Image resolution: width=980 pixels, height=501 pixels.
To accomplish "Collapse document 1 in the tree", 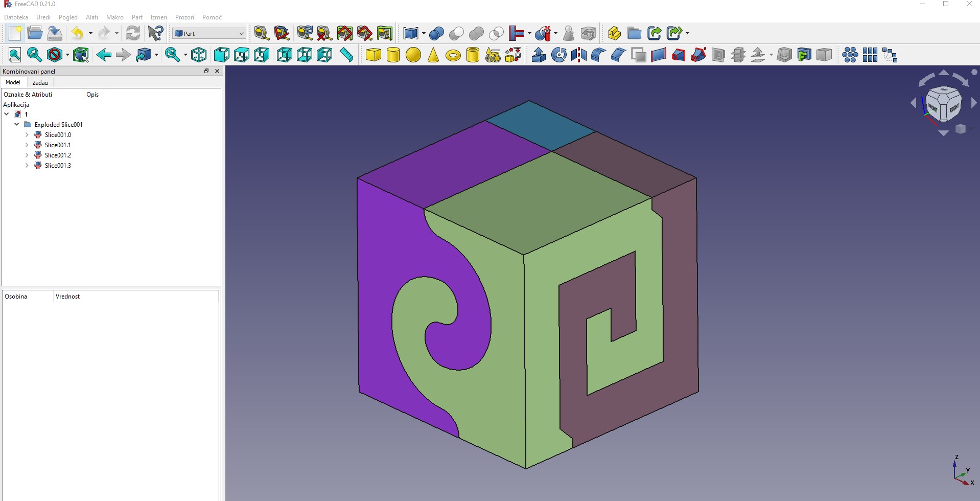I will [x=7, y=114].
